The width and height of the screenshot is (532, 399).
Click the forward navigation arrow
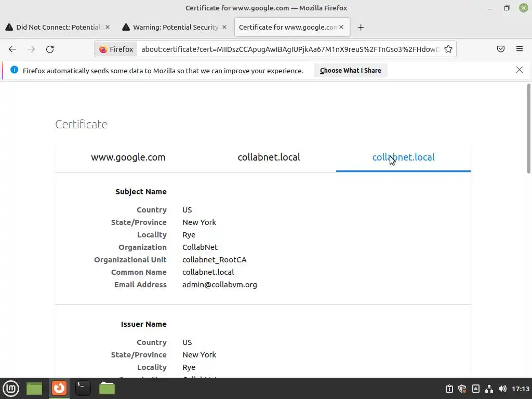coord(31,49)
